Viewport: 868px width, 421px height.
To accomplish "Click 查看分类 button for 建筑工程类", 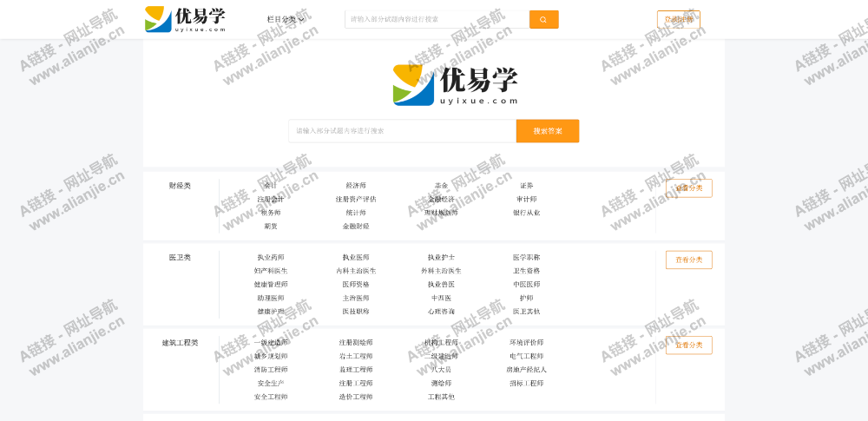I will [688, 345].
